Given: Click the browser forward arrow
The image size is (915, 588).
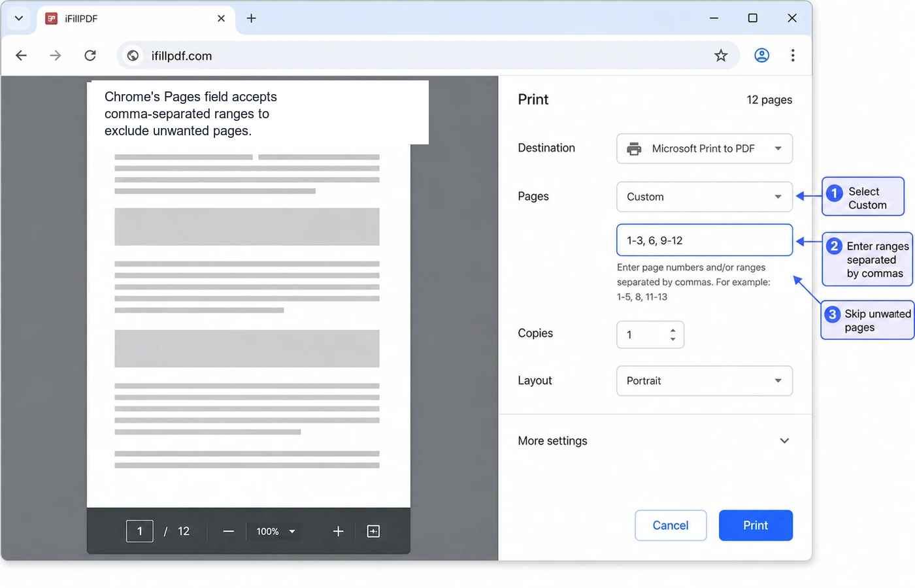Looking at the screenshot, I should [56, 56].
